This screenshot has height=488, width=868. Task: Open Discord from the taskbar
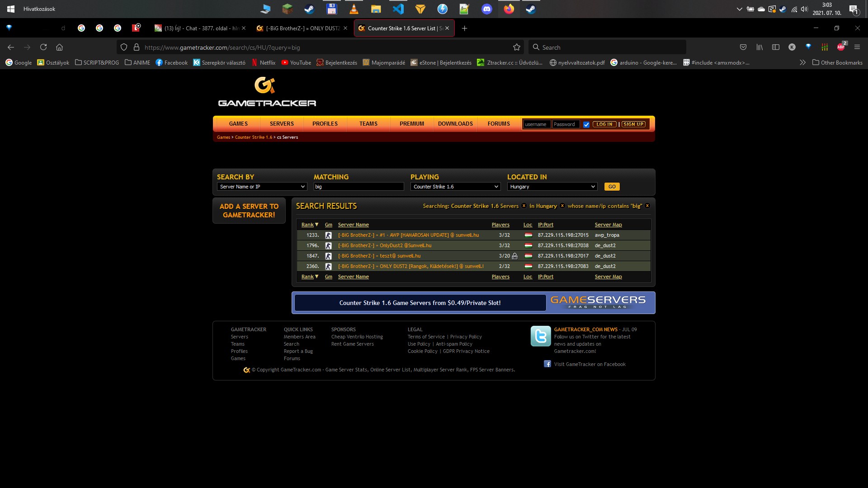click(487, 9)
